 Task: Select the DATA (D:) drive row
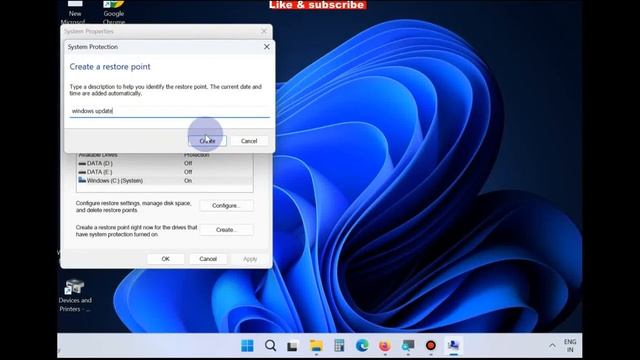click(164, 163)
